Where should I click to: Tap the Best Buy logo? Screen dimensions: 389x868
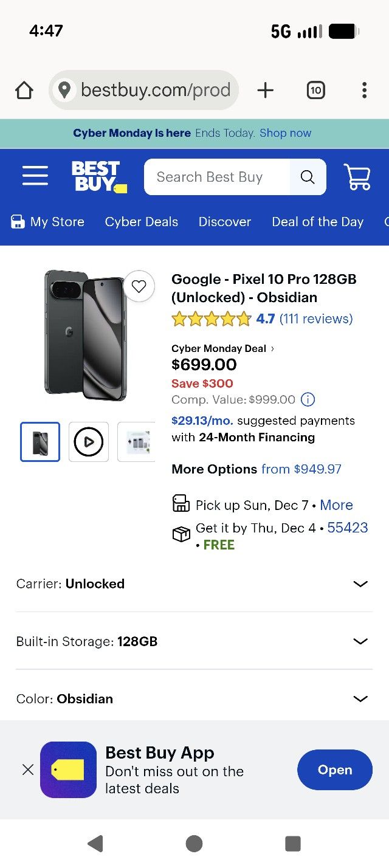pyautogui.click(x=98, y=177)
